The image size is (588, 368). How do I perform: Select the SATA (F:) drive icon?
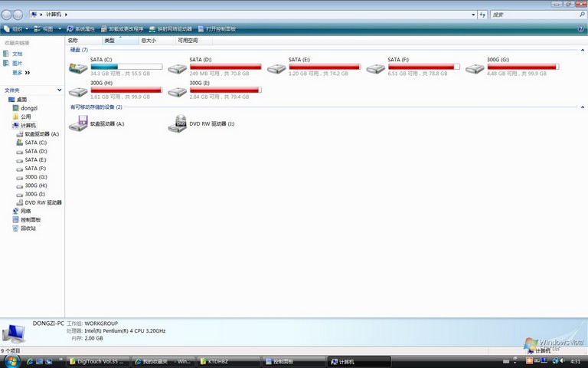click(x=376, y=68)
